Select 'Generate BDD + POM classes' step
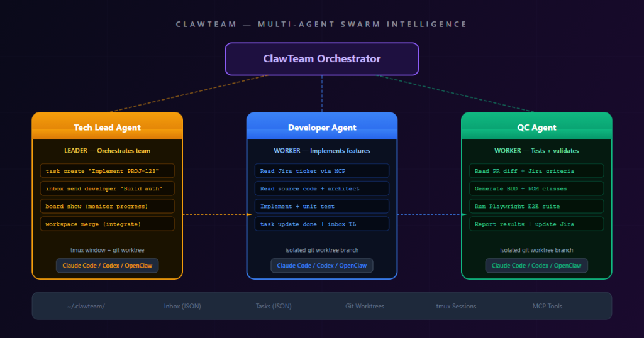Image resolution: width=644 pixels, height=338 pixels. 536,188
